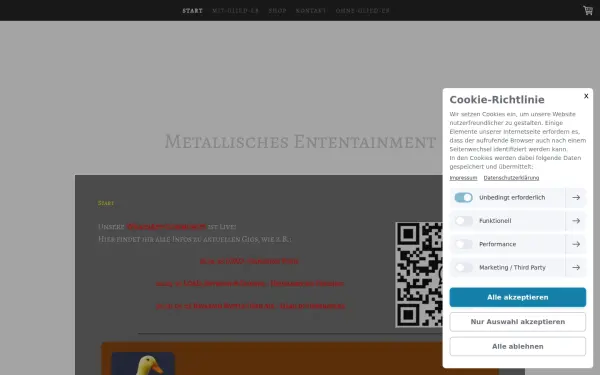
Task: Click the duck picture thumbnail
Action: [143, 364]
